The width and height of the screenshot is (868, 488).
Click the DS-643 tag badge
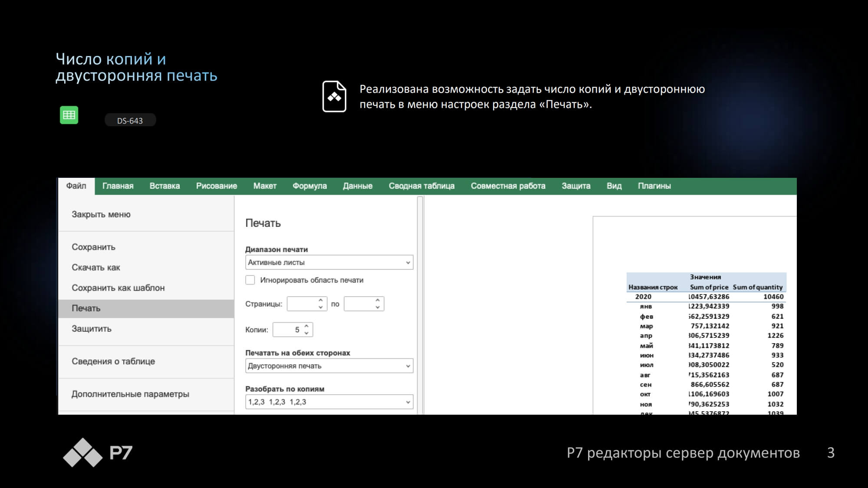click(x=130, y=121)
